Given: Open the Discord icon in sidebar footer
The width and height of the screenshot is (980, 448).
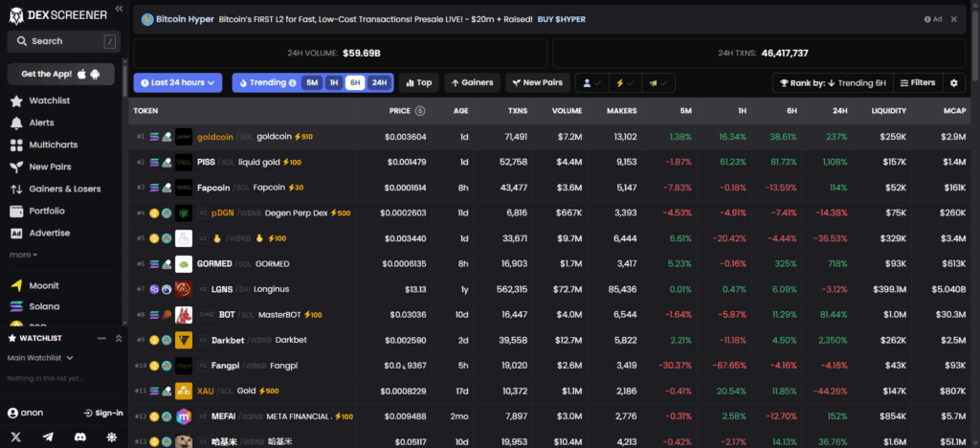Looking at the screenshot, I should point(79,437).
